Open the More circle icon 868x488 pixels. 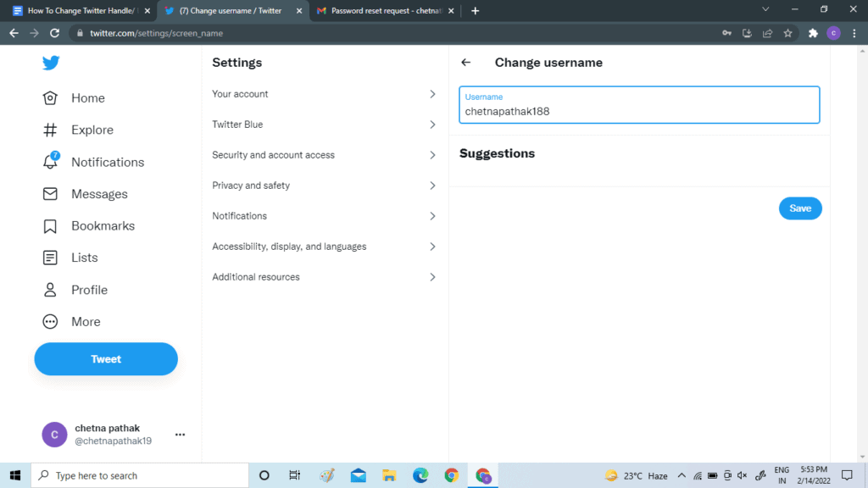click(x=50, y=321)
